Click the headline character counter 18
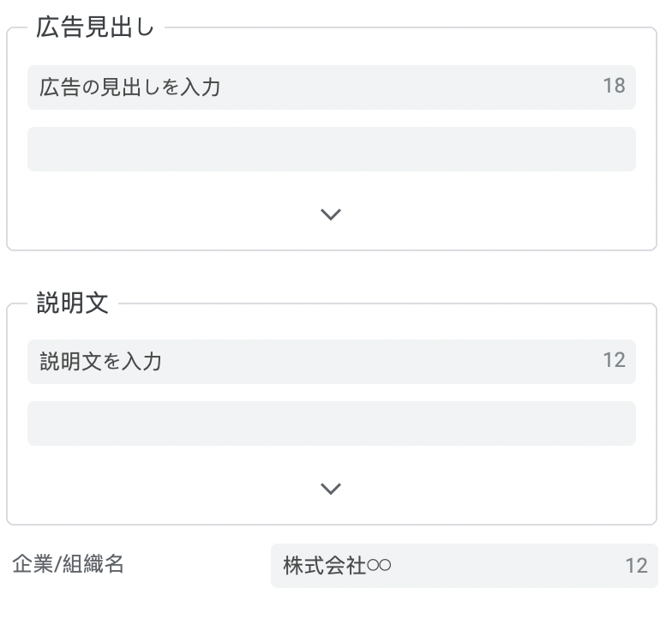Screen dimensions: 672x619 (614, 87)
